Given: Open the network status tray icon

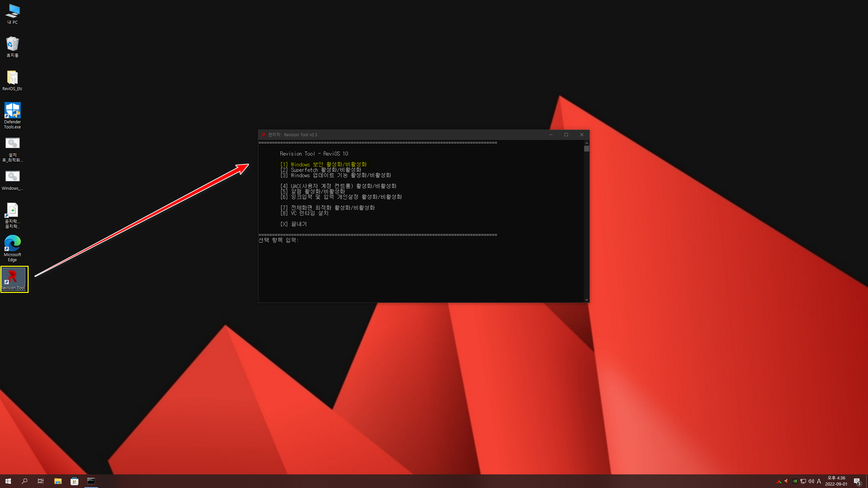Looking at the screenshot, I should point(803,481).
